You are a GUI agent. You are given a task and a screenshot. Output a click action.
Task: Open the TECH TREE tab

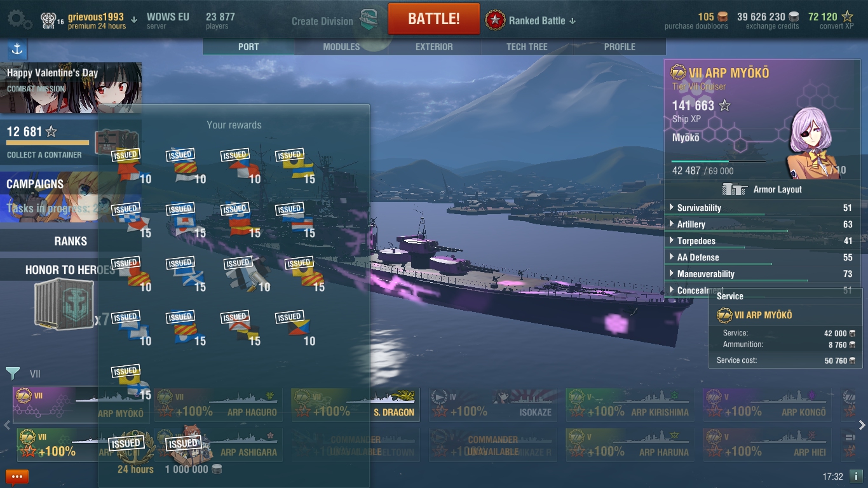[x=527, y=47]
